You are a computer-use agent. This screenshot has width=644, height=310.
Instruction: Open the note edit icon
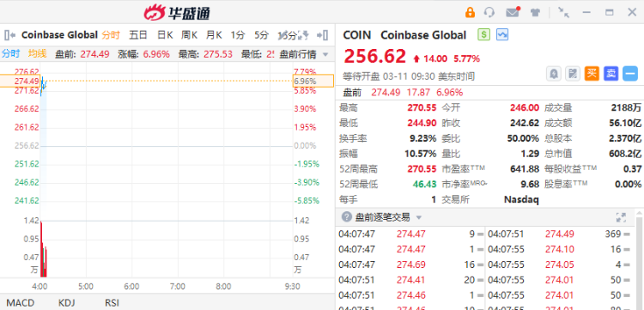pyautogui.click(x=573, y=74)
